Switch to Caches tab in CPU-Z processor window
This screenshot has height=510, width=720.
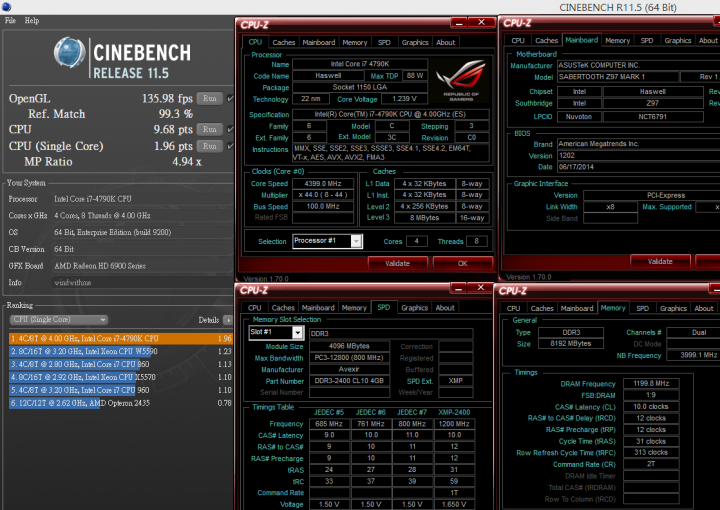coord(284,42)
